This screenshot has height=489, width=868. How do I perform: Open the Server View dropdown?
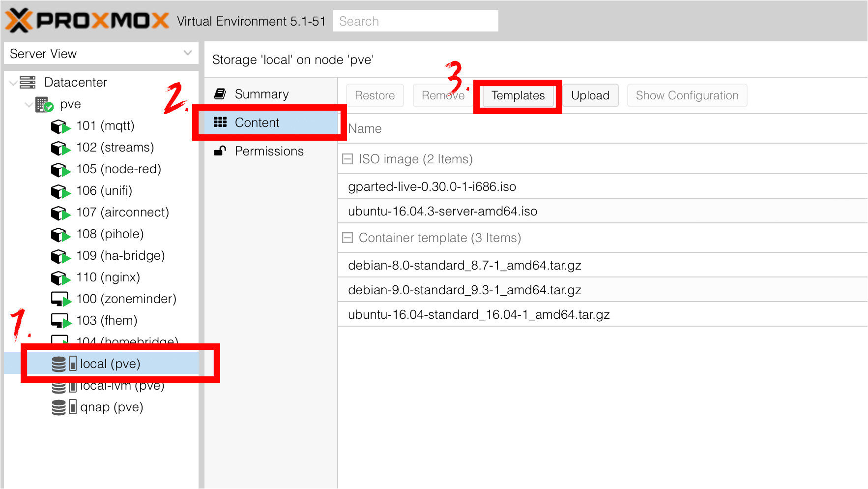[x=187, y=53]
